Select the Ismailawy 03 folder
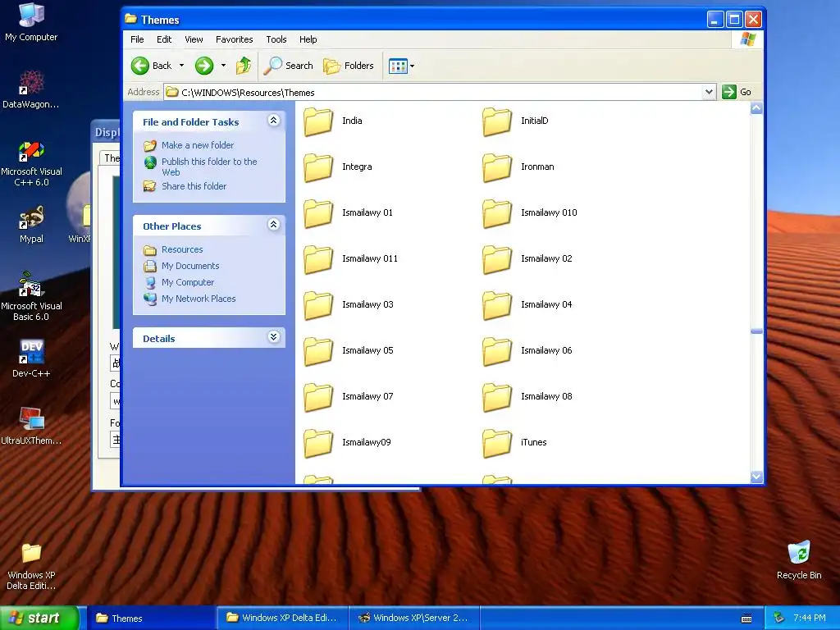840x630 pixels. tap(349, 305)
